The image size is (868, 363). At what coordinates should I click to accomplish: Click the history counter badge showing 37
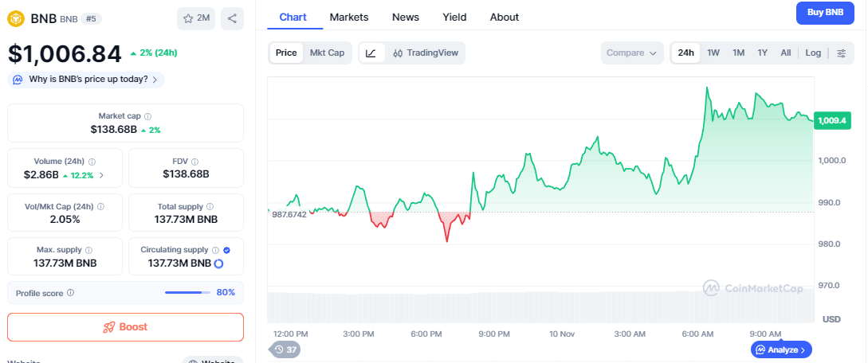pos(285,349)
